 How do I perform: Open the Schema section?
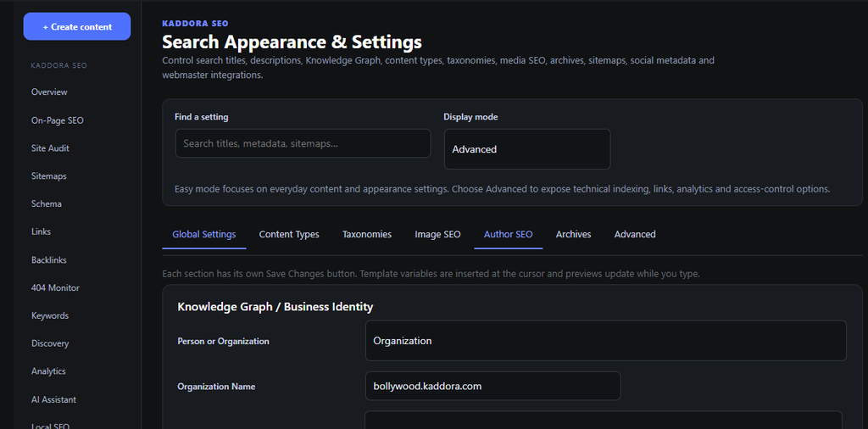tap(47, 203)
